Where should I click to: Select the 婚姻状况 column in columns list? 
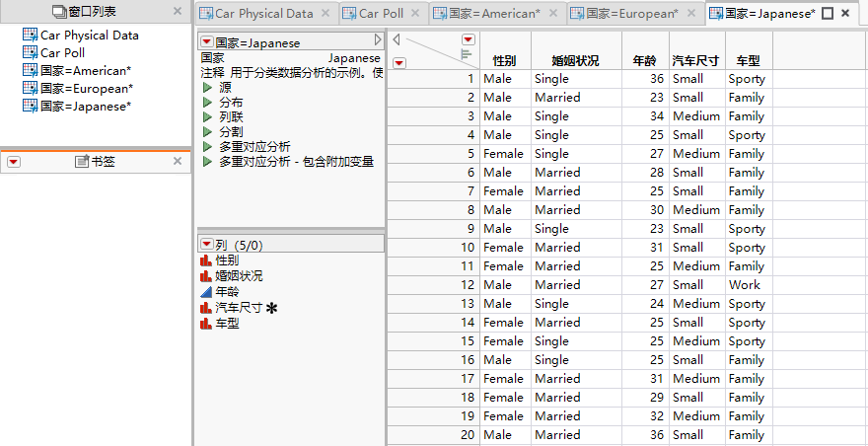point(239,276)
